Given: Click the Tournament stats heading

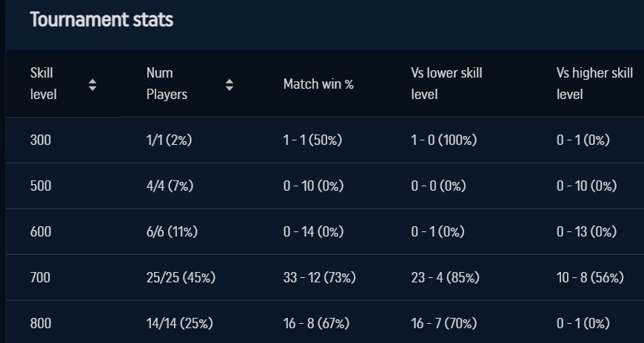Looking at the screenshot, I should pyautogui.click(x=101, y=19).
